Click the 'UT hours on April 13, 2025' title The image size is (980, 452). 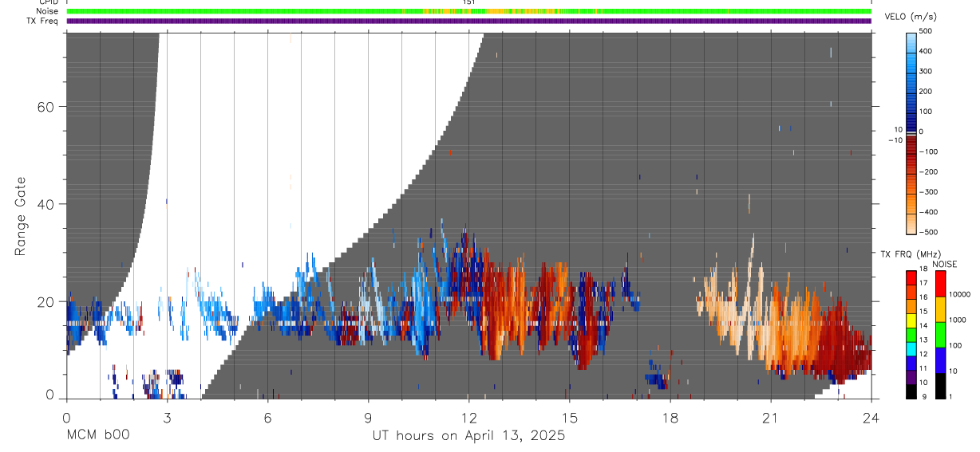[x=468, y=435]
